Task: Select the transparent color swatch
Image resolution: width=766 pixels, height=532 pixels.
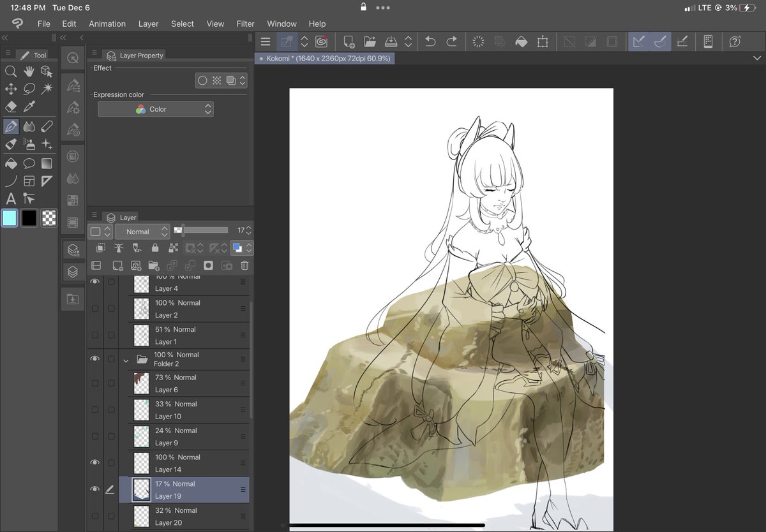Action: click(x=49, y=218)
